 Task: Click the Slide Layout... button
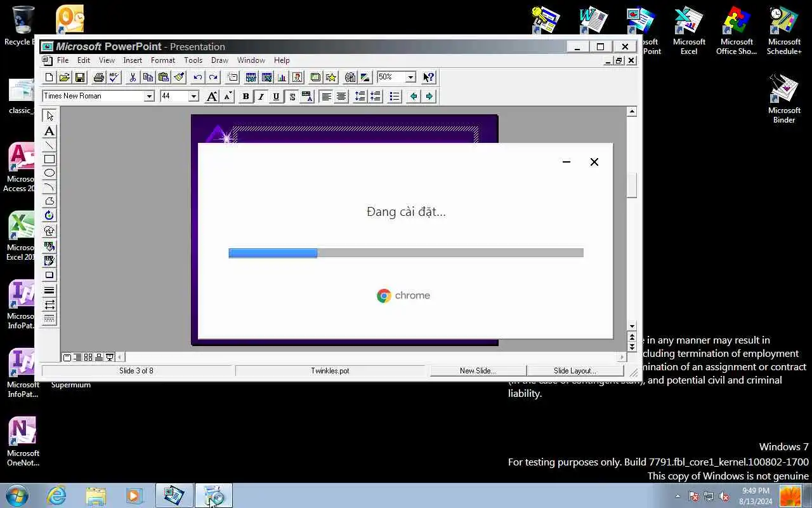(x=575, y=371)
